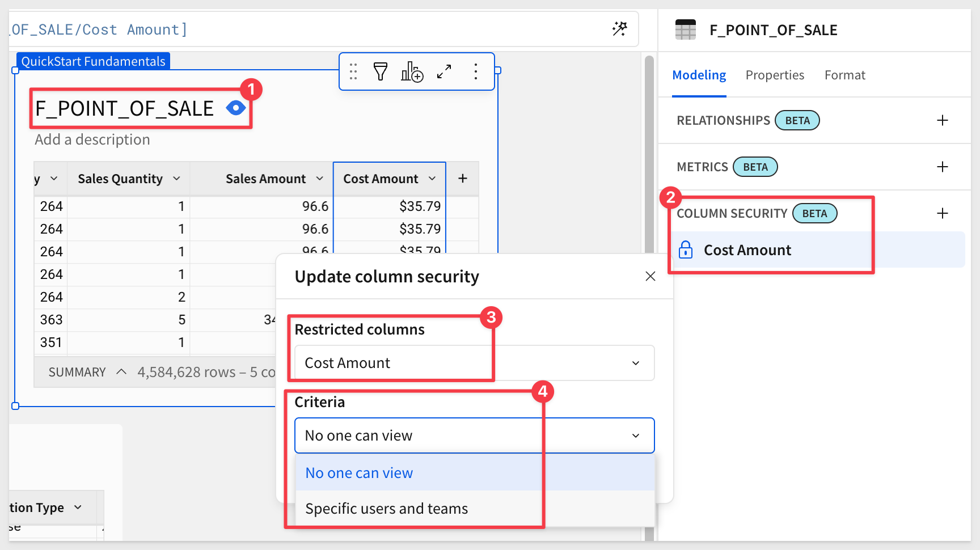Switch to the Format tab
980x550 pixels.
tap(844, 75)
